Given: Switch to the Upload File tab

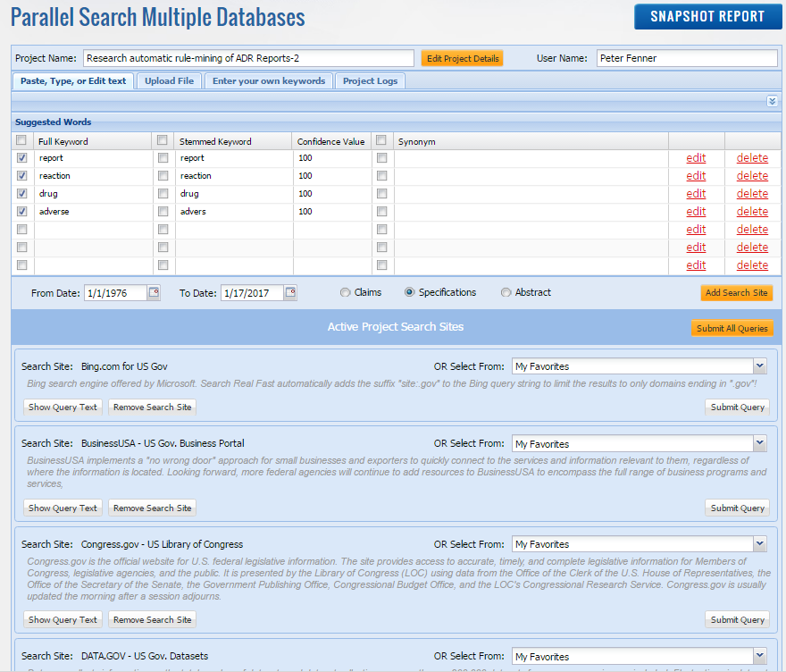Looking at the screenshot, I should click(x=170, y=80).
